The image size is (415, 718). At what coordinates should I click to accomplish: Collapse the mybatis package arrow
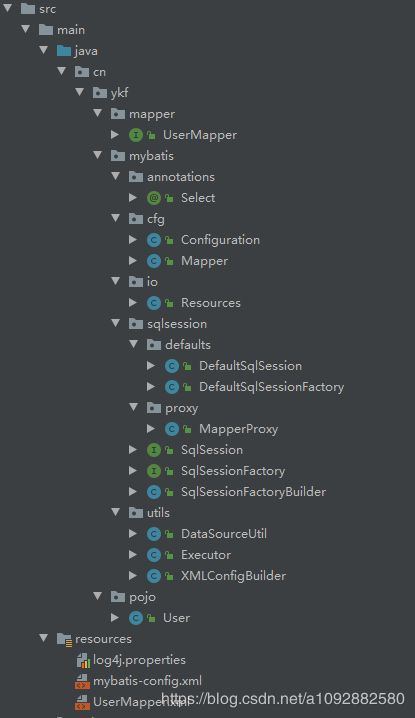(x=98, y=155)
